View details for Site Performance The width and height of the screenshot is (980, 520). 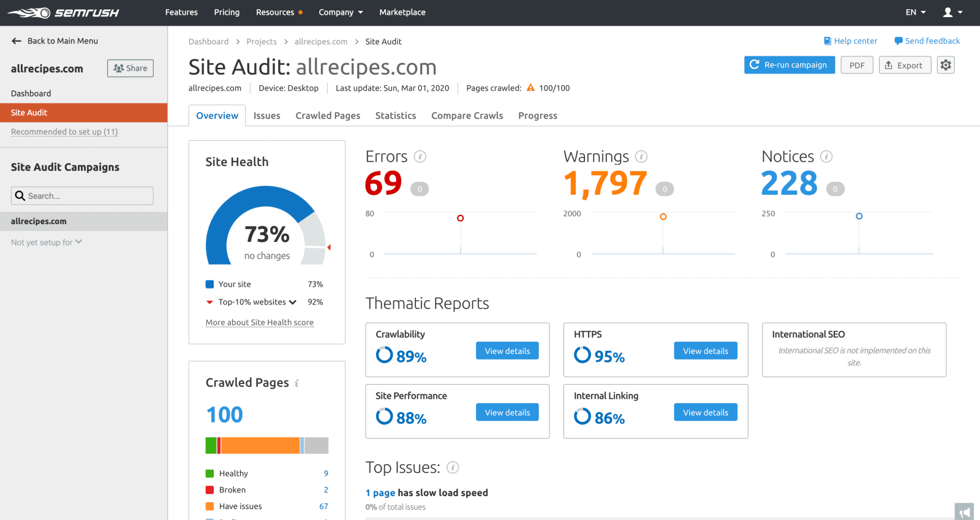coord(507,412)
